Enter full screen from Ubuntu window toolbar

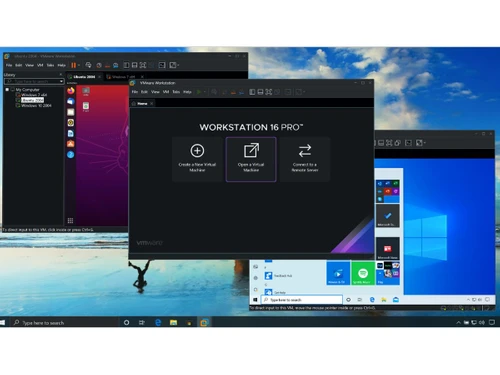point(143,65)
